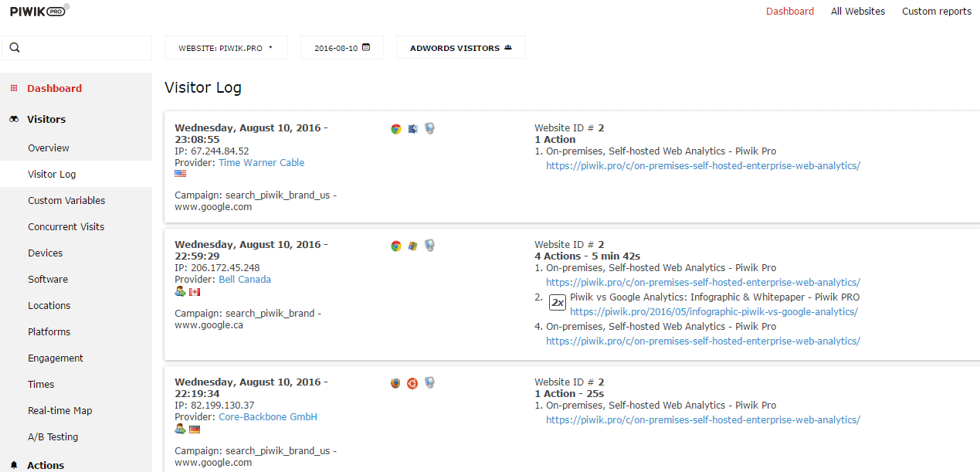Click the 2x repeated pageview icon
This screenshot has height=472, width=980.
tap(558, 302)
